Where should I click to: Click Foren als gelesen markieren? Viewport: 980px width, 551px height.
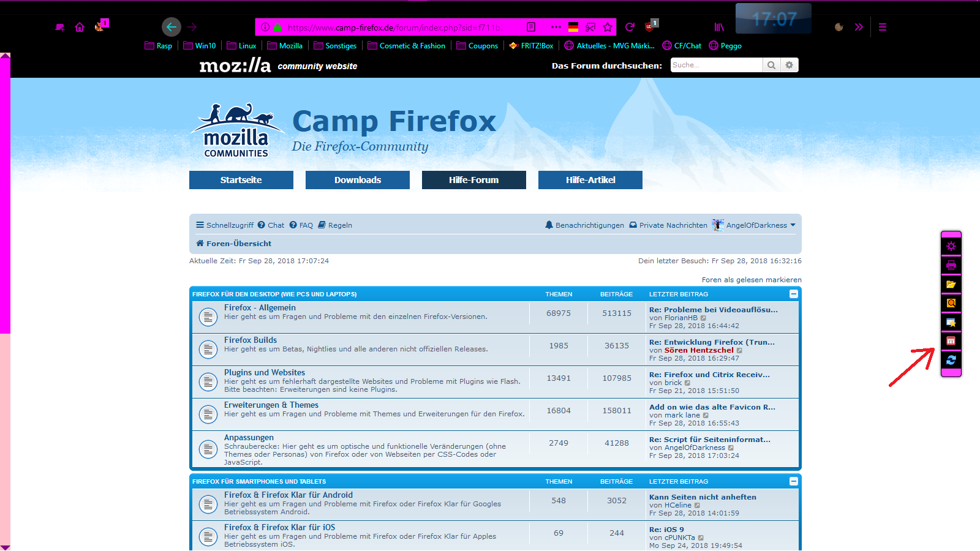coord(752,280)
